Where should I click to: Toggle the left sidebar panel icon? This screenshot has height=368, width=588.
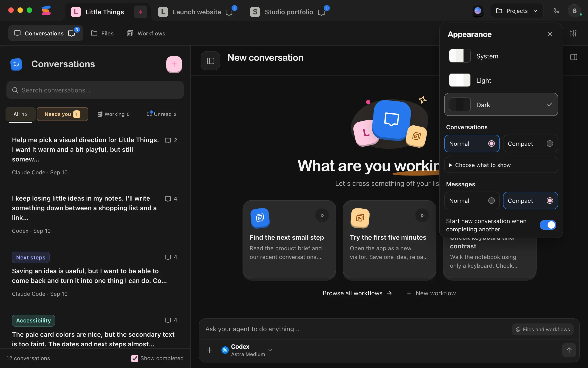[210, 61]
